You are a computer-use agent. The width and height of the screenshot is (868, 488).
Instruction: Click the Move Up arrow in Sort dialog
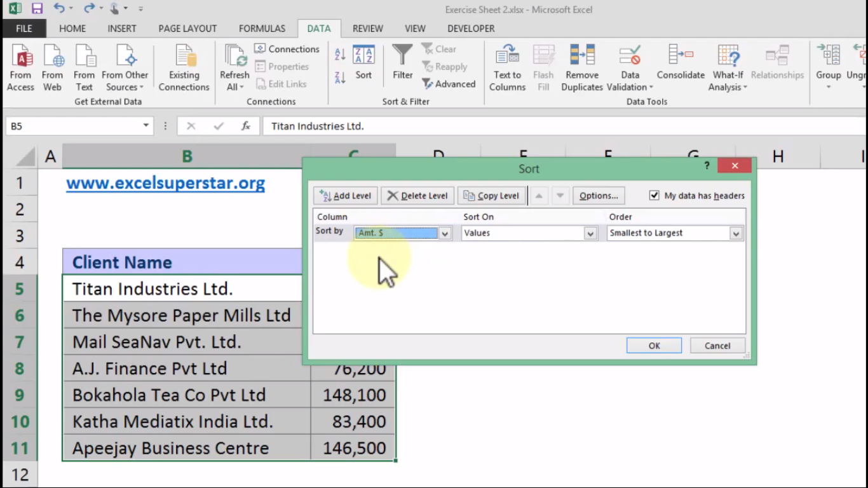pos(539,196)
